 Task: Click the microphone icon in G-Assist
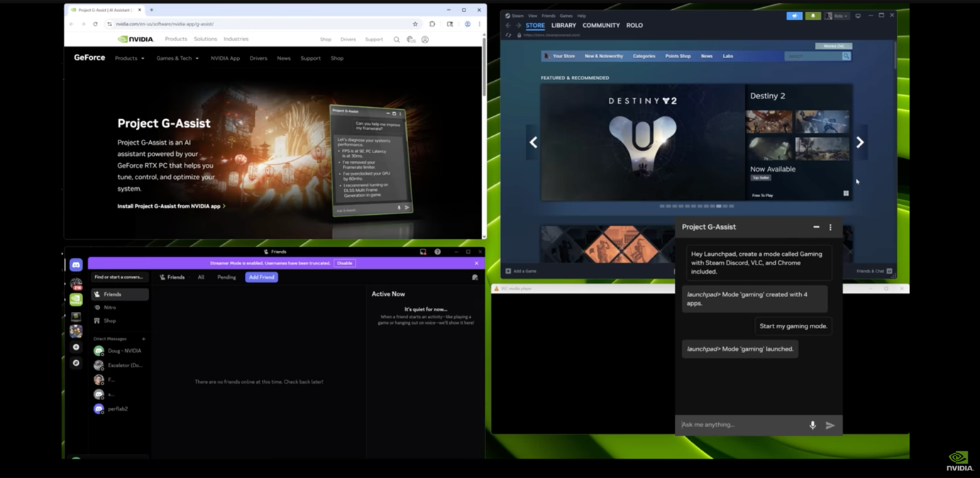point(813,425)
